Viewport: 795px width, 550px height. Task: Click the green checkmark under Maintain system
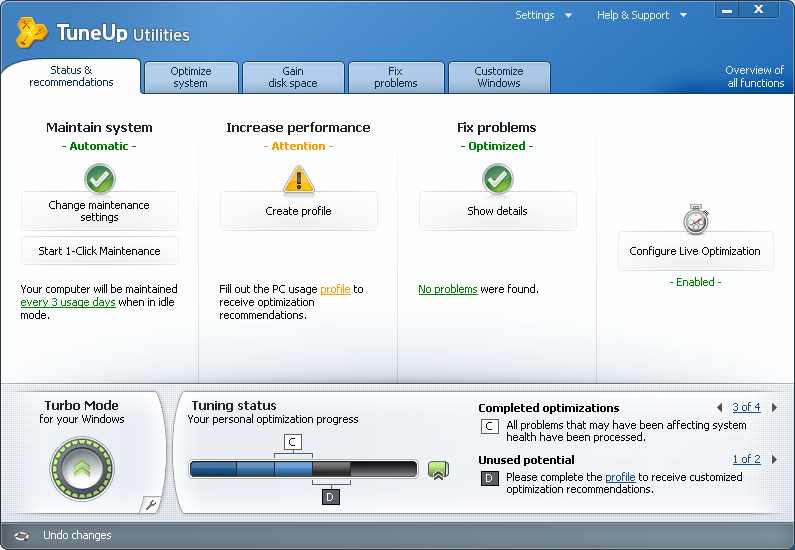(x=100, y=178)
